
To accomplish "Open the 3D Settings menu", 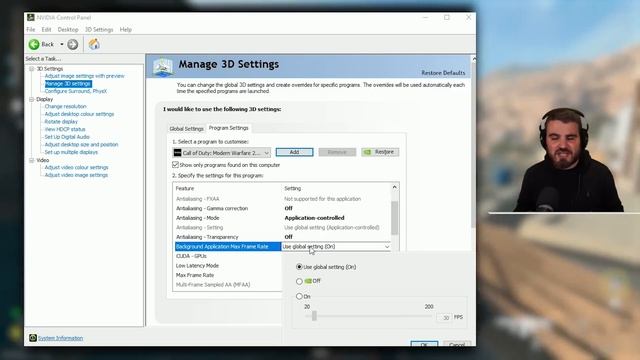I will (x=99, y=29).
